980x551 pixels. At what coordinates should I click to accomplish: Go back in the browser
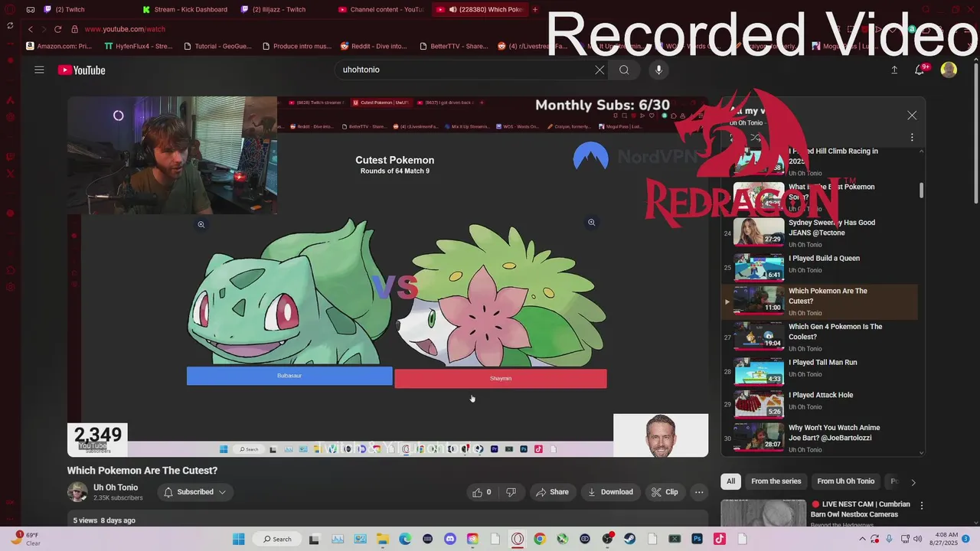tap(31, 29)
